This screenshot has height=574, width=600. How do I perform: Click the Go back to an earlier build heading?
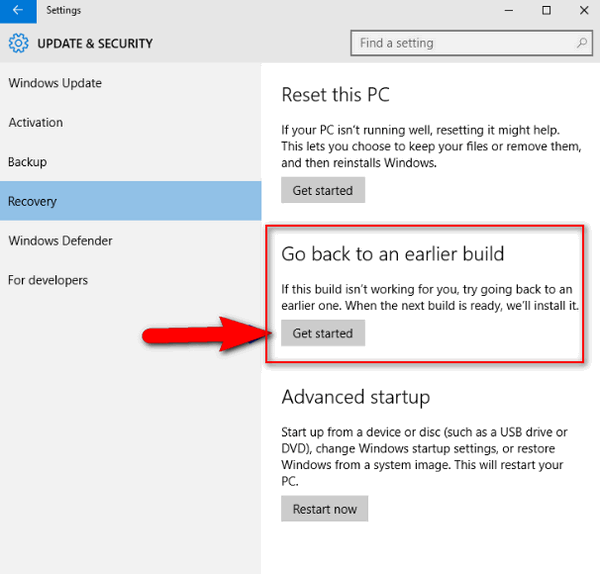(x=393, y=254)
